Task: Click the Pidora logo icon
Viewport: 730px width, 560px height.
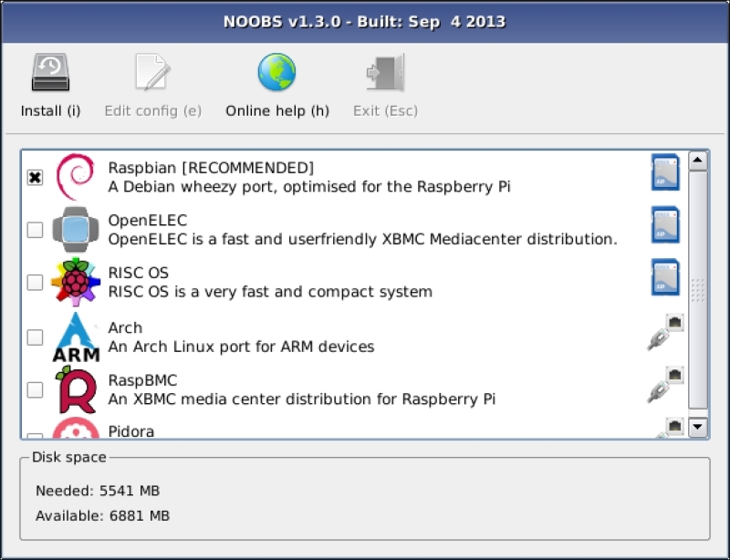Action: 76,429
